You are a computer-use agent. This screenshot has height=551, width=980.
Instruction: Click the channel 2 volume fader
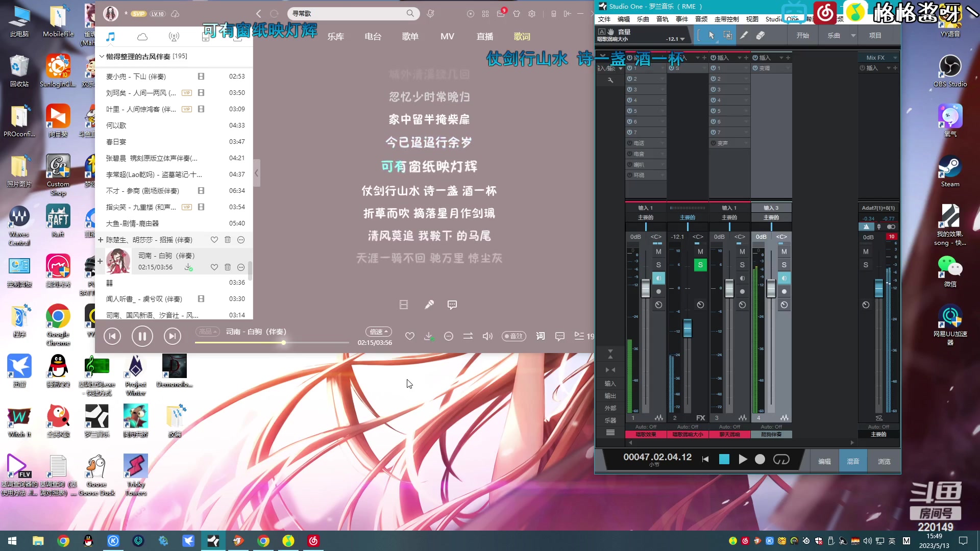[x=688, y=328]
